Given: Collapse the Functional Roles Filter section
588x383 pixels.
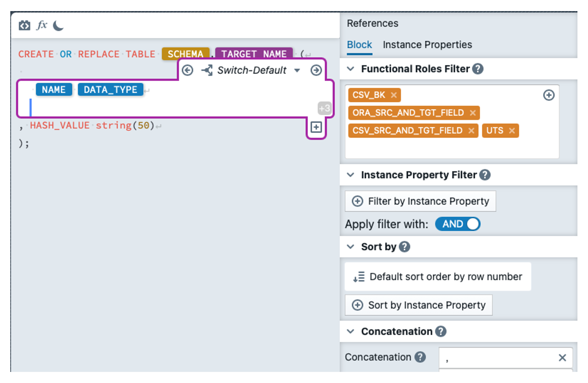Looking at the screenshot, I should (351, 69).
